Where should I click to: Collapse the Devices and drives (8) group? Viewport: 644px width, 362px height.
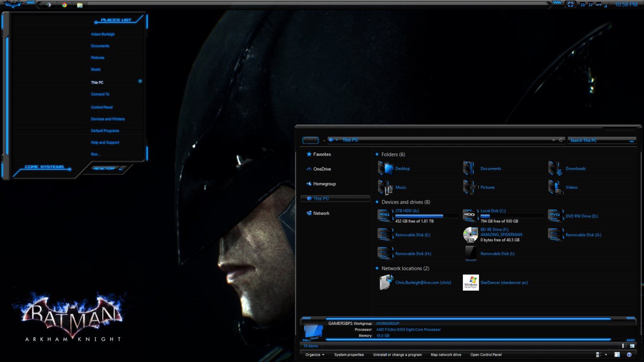377,202
